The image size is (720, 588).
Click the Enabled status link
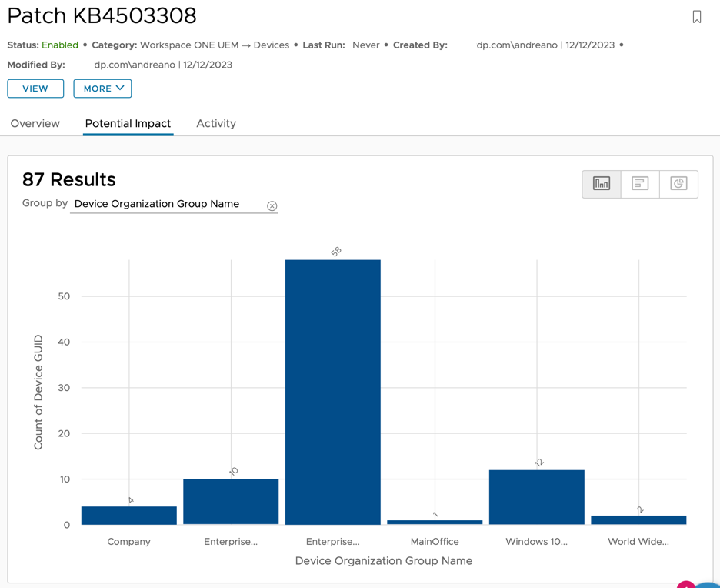click(x=60, y=45)
